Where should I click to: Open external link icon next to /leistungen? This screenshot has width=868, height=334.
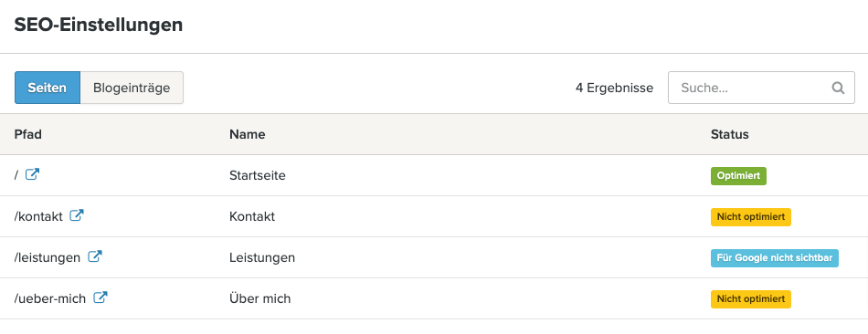[x=95, y=257]
